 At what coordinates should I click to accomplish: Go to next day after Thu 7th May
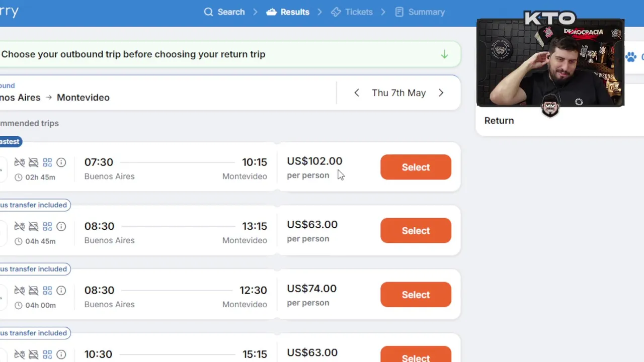click(x=441, y=93)
